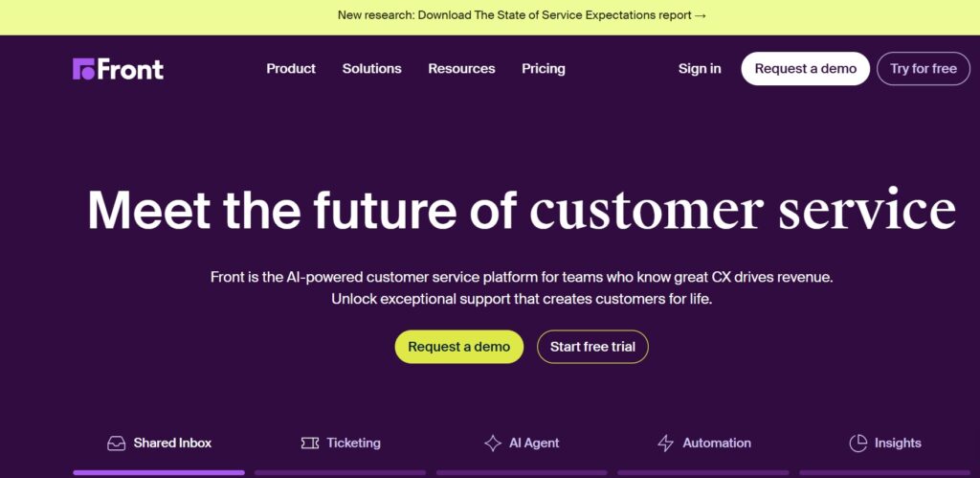Open the Resources dropdown

click(461, 69)
